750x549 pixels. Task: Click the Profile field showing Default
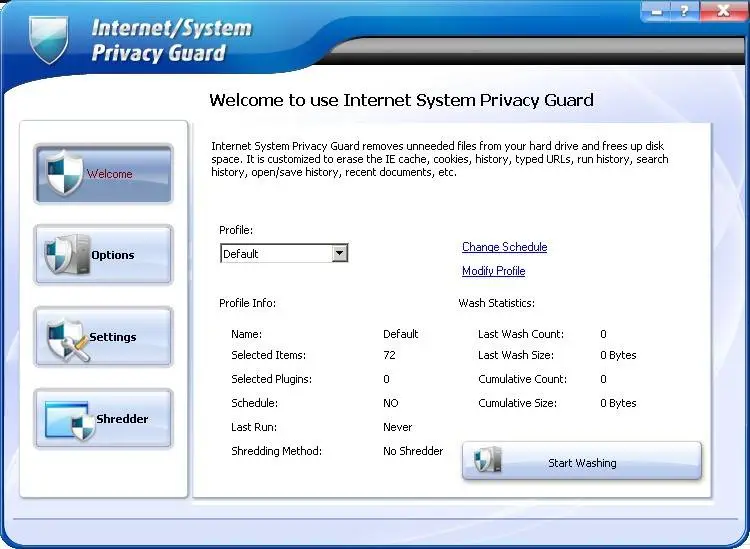click(x=284, y=253)
